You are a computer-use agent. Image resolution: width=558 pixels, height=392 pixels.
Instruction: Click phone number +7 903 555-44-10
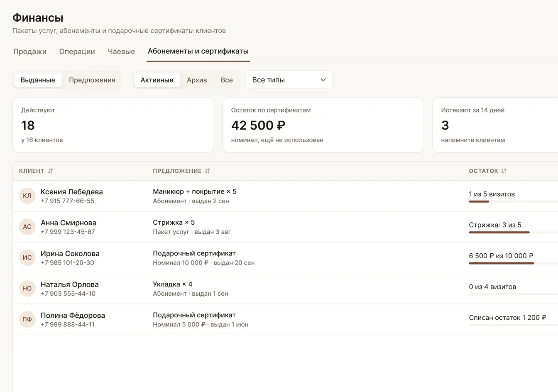[x=68, y=294]
